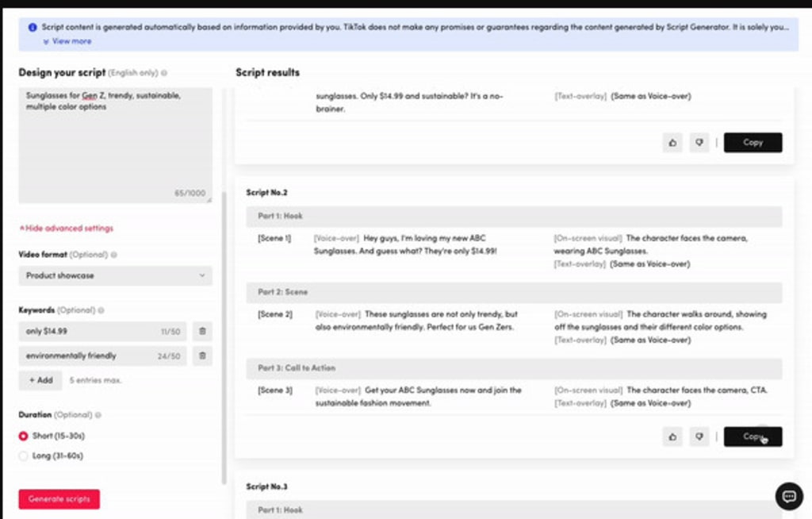Open the chat support bubble

pos(788,496)
